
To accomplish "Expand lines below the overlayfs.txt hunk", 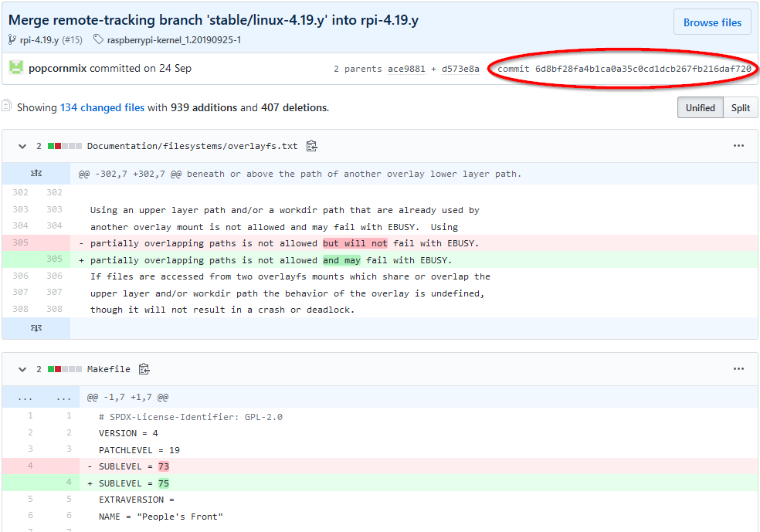I will [x=36, y=328].
